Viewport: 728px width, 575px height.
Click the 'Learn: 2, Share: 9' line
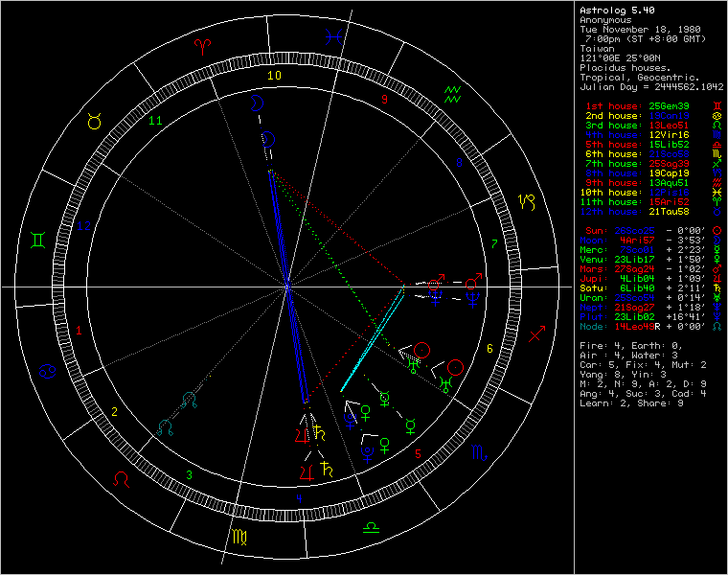click(631, 403)
